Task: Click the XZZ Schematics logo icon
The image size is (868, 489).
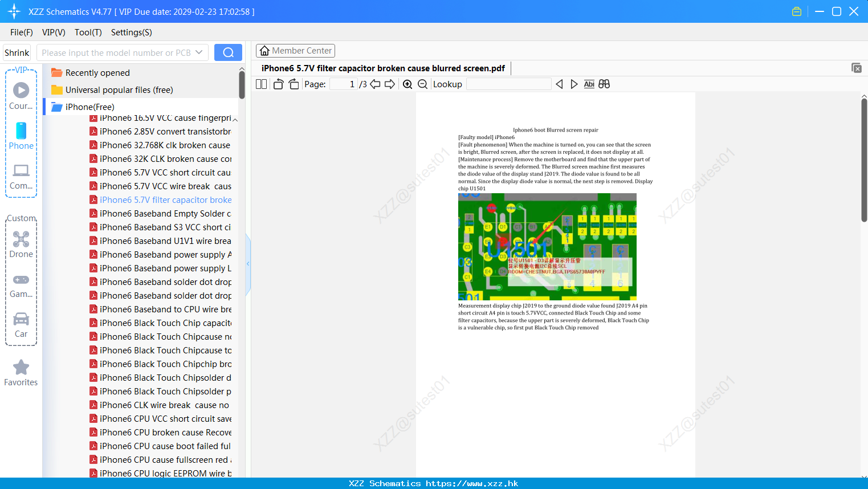Action: point(14,11)
